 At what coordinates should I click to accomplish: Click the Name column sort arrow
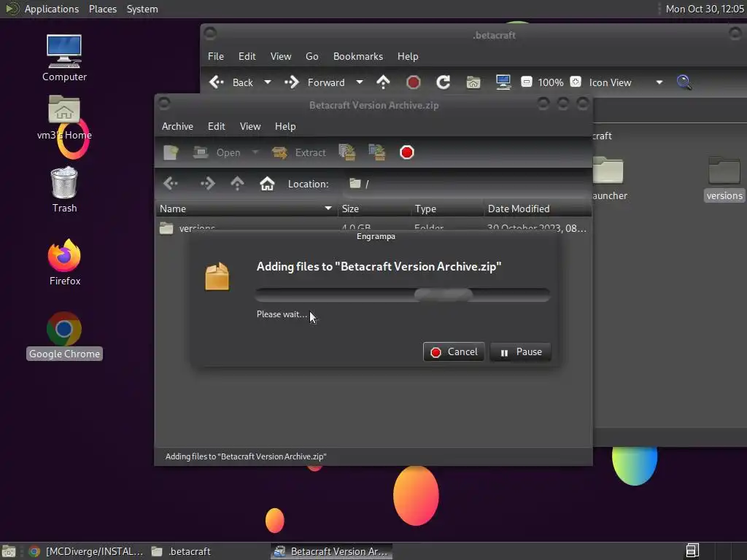328,209
